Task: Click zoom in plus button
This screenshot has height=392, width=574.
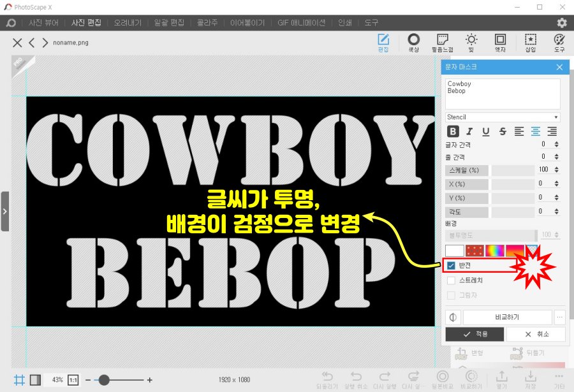Action: tap(150, 380)
